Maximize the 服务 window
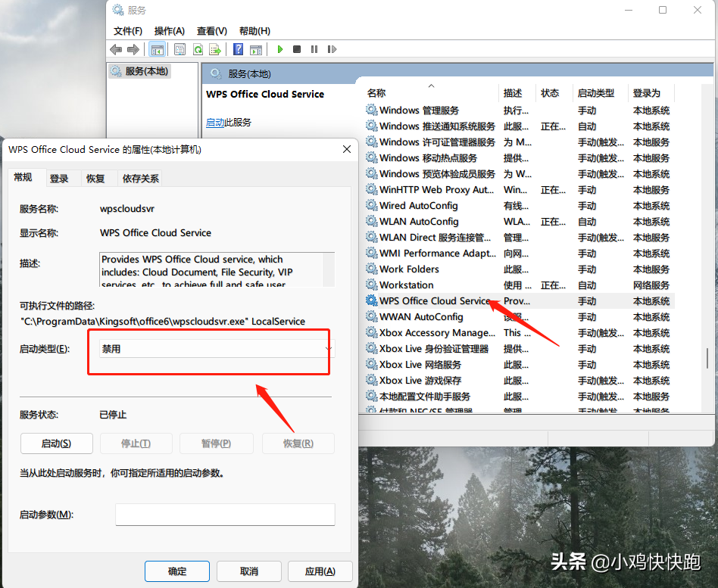 663,10
